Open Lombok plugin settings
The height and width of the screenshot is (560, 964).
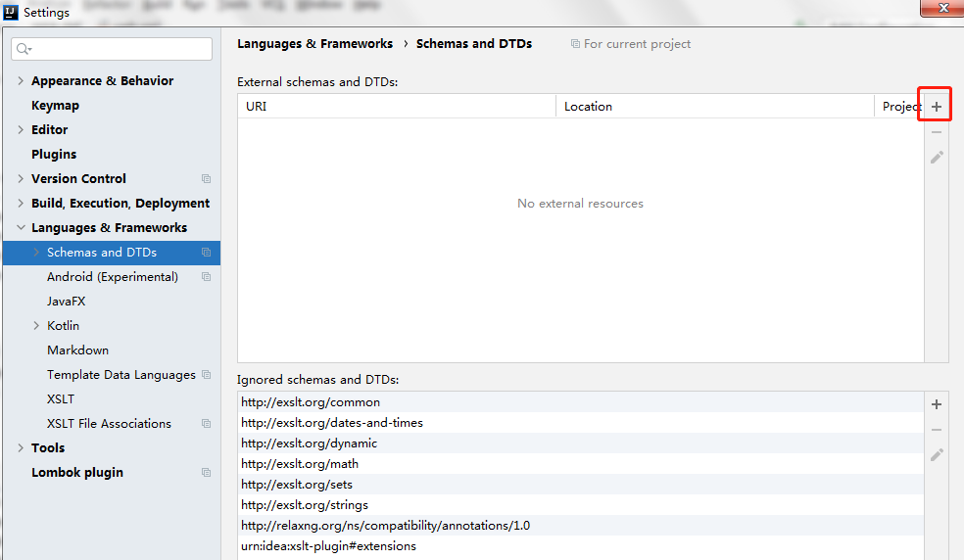[77, 473]
